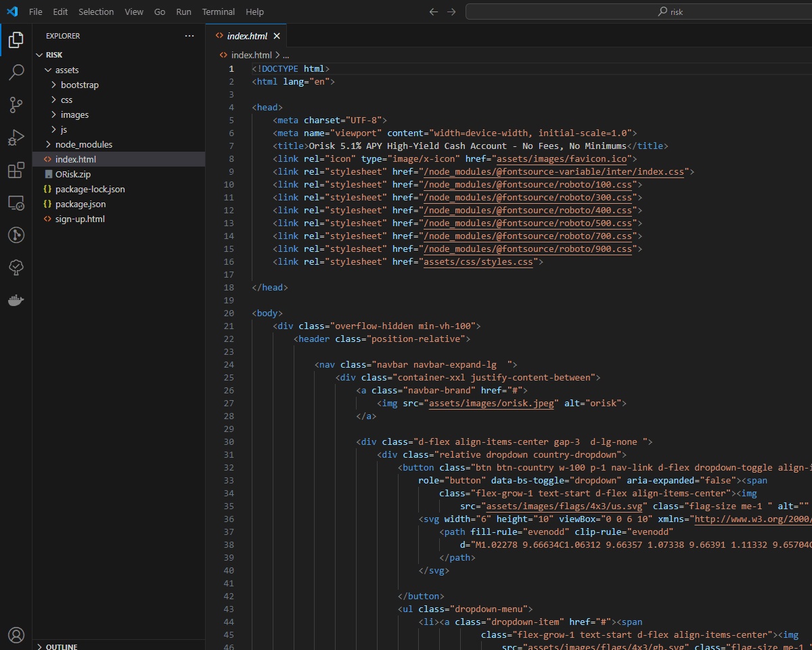Go back with the left arrow
Image resolution: width=812 pixels, height=650 pixels.
click(x=434, y=12)
